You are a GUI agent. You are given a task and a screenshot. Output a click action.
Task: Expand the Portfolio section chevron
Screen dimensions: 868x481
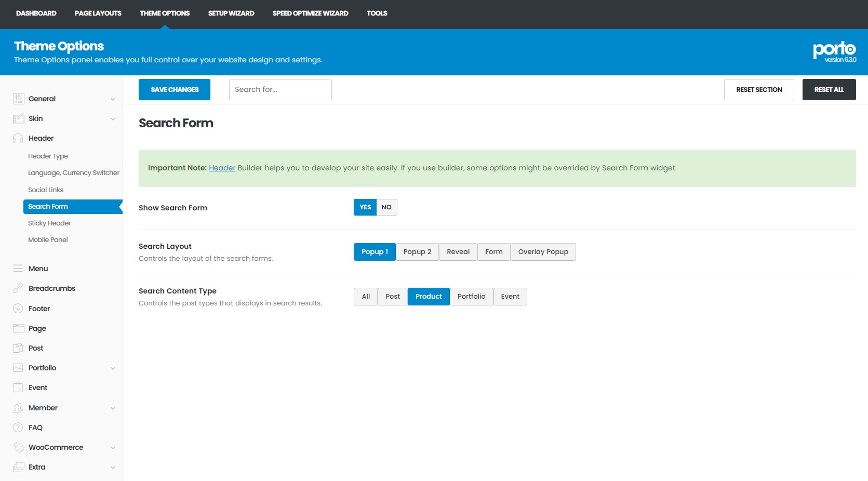[x=113, y=368]
